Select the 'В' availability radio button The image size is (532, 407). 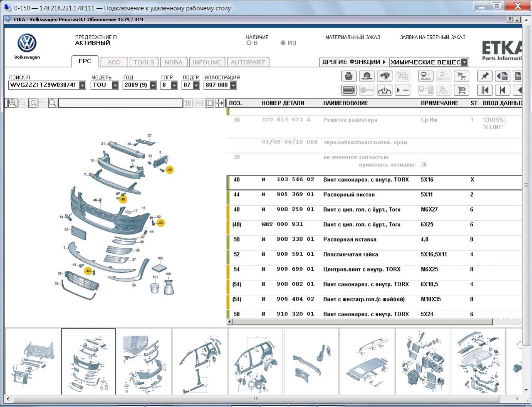[249, 43]
